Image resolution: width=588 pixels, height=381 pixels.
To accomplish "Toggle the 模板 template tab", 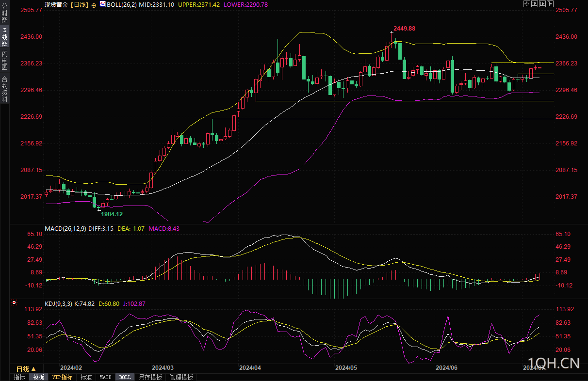I will [39, 377].
